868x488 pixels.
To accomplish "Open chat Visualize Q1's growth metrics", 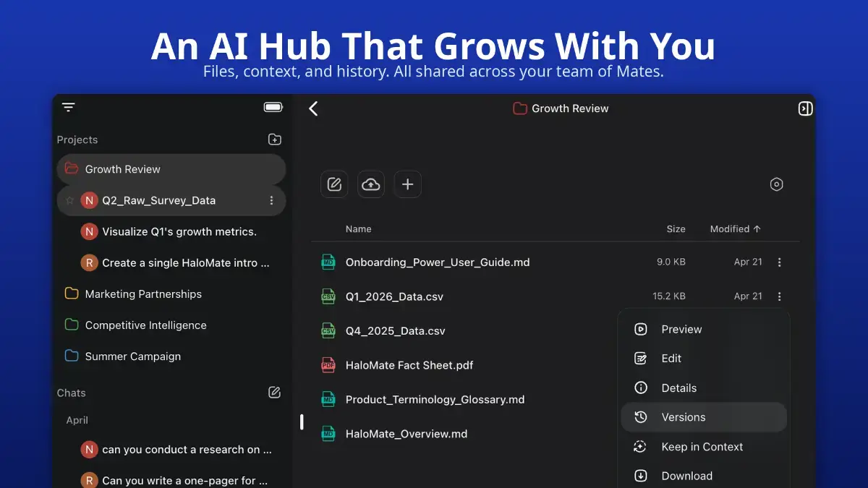I will tap(179, 231).
